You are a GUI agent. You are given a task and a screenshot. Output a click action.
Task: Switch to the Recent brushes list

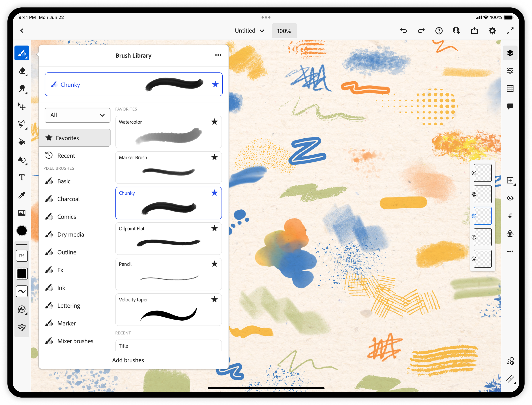(66, 156)
